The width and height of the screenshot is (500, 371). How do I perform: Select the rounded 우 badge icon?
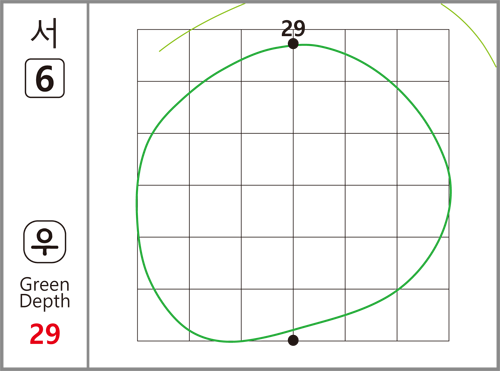coord(45,242)
